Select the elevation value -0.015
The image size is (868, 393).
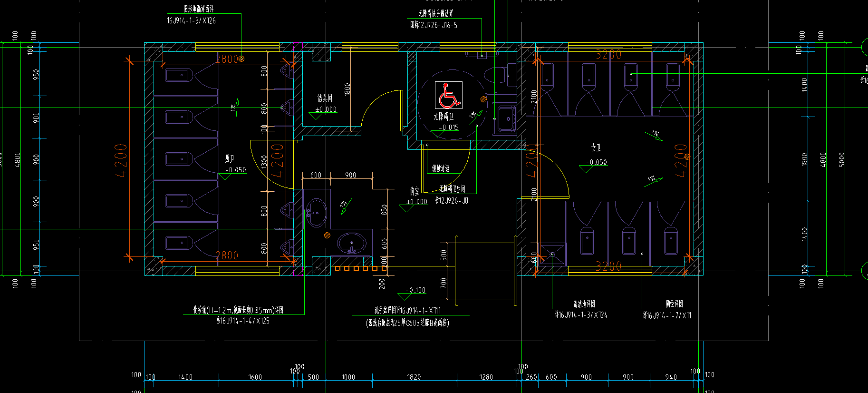click(x=449, y=128)
